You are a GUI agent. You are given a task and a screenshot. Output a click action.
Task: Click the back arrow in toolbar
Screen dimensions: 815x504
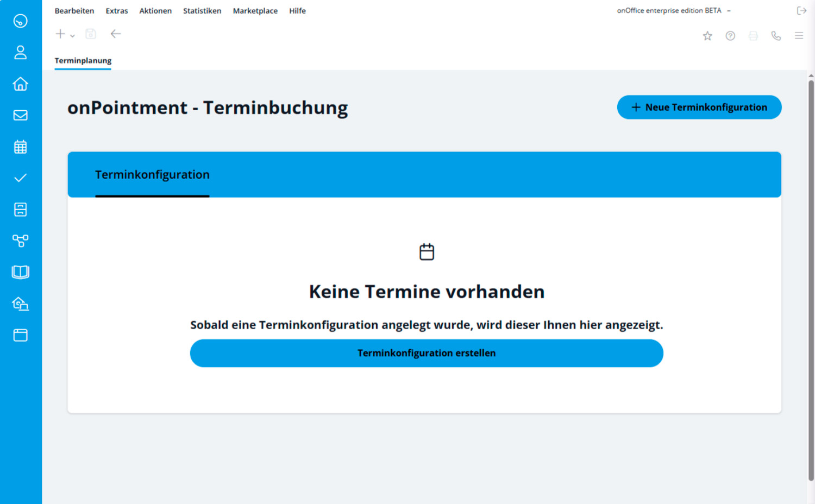click(115, 34)
